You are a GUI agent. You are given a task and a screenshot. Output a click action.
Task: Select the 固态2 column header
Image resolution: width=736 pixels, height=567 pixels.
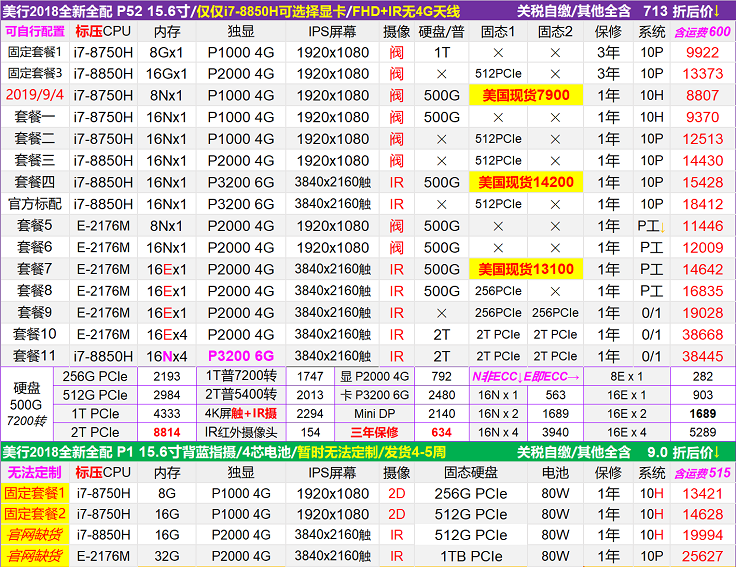pos(555,31)
